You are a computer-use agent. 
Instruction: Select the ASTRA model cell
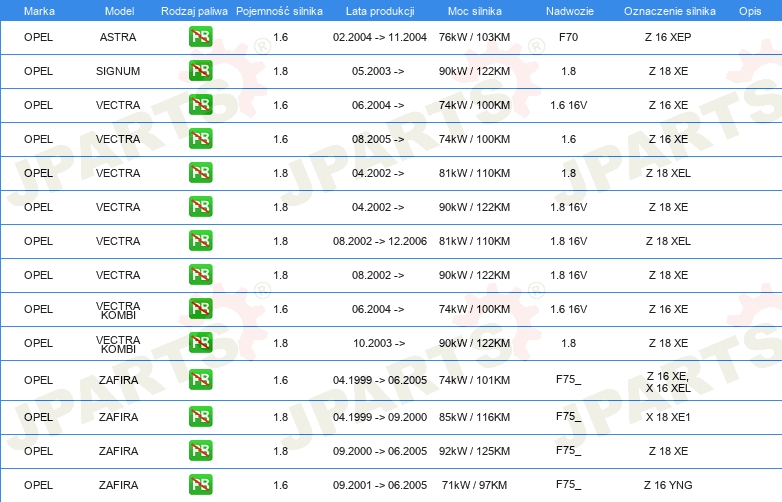click(118, 37)
